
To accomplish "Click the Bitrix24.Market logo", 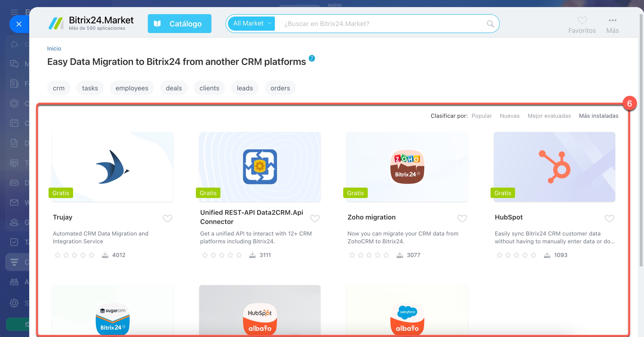I will tap(91, 23).
